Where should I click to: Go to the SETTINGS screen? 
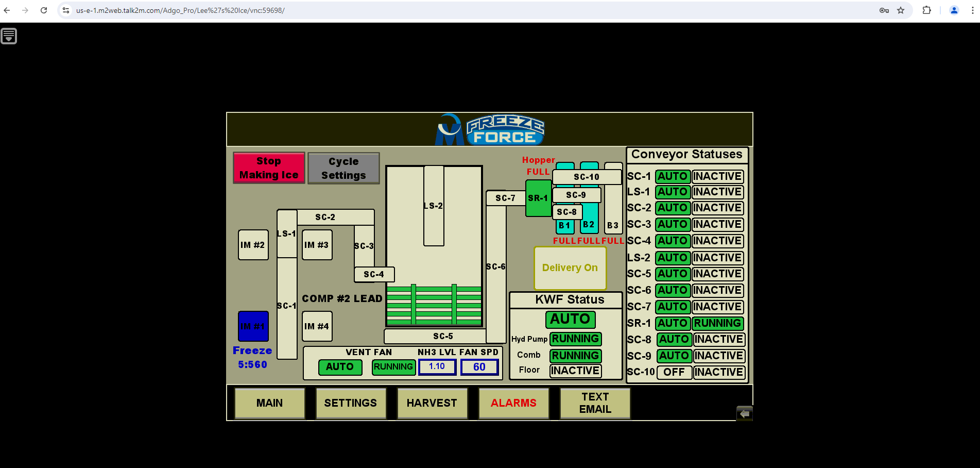pyautogui.click(x=350, y=403)
